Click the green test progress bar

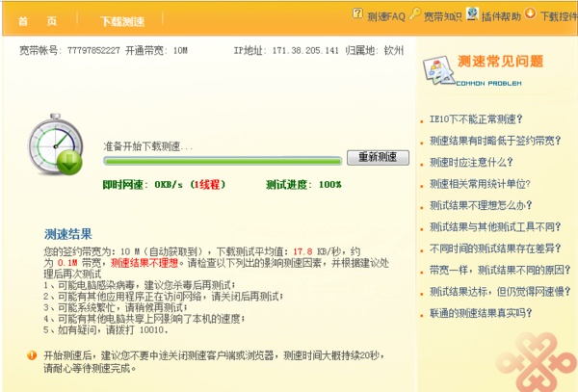coord(223,161)
